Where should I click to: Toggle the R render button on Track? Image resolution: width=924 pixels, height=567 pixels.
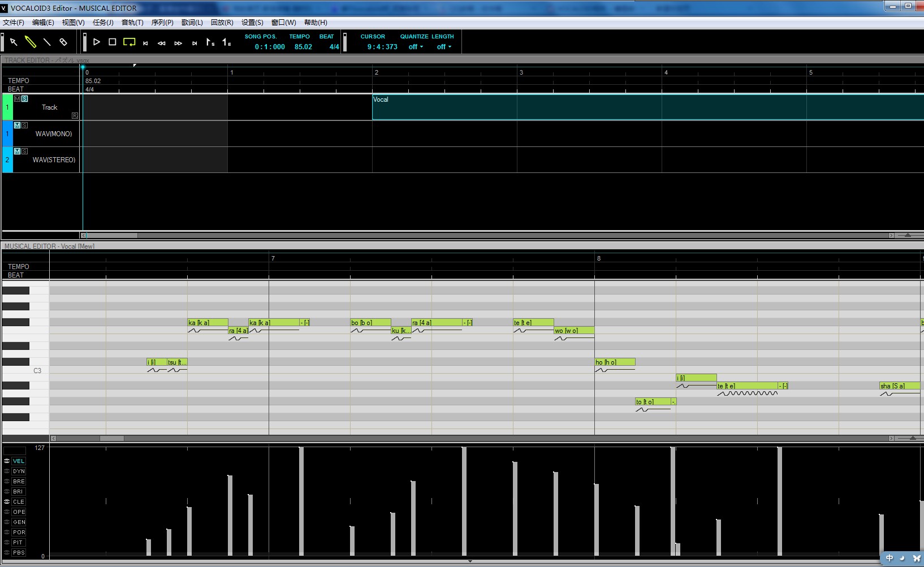75,115
